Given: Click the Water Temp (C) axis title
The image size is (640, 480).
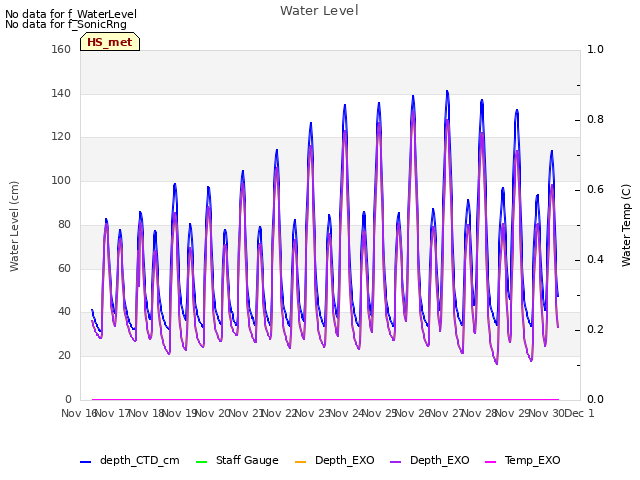Looking at the screenshot, I should point(626,225).
